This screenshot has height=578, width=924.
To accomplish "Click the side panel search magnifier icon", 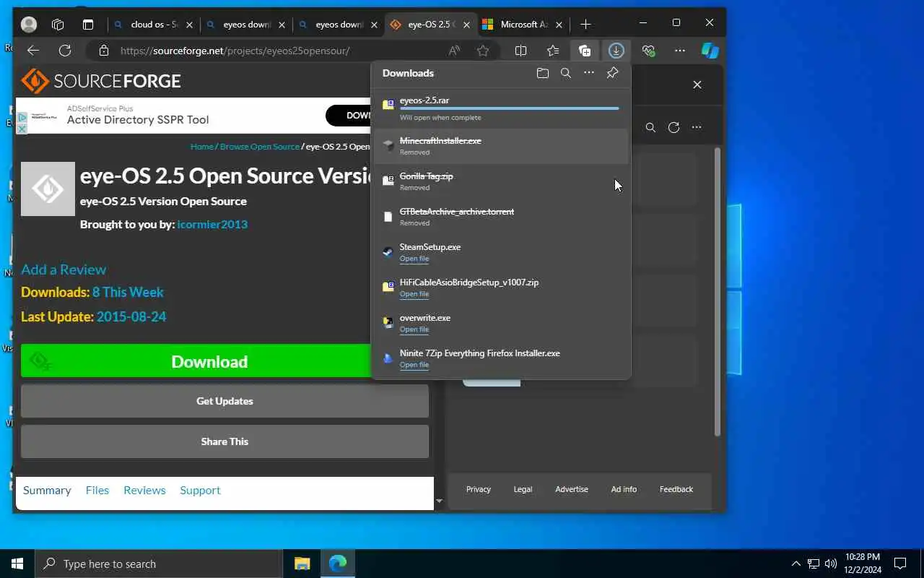I will coord(650,127).
